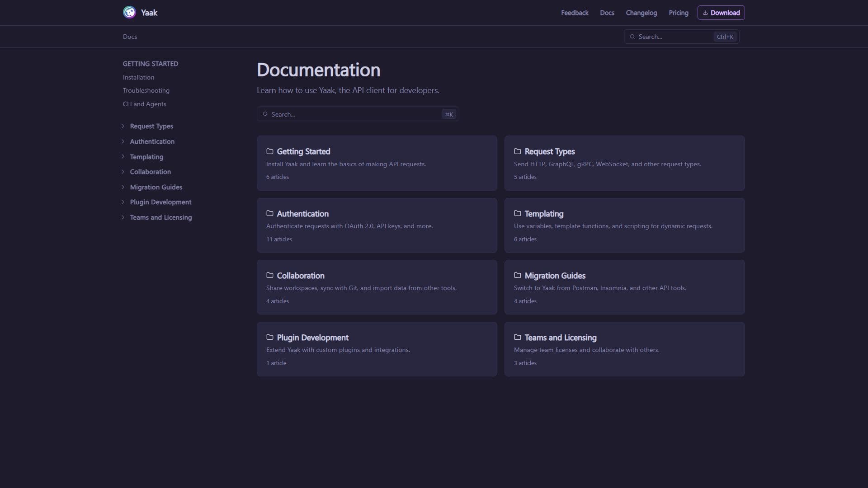The height and width of the screenshot is (488, 868).
Task: Select the Authentication label in sidebar
Action: click(x=152, y=141)
